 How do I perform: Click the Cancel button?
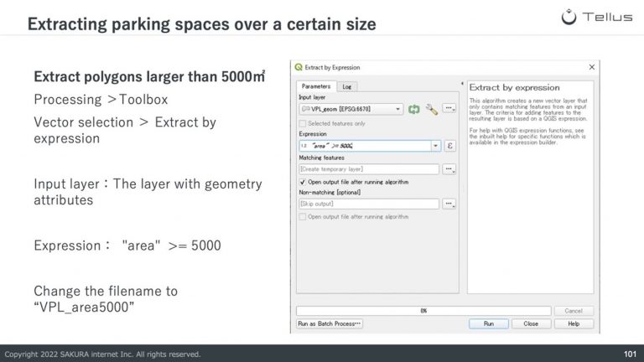(x=574, y=311)
